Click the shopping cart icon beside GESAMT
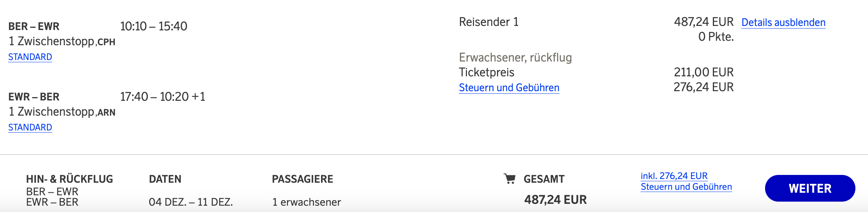The width and height of the screenshot is (868, 212). (x=510, y=179)
